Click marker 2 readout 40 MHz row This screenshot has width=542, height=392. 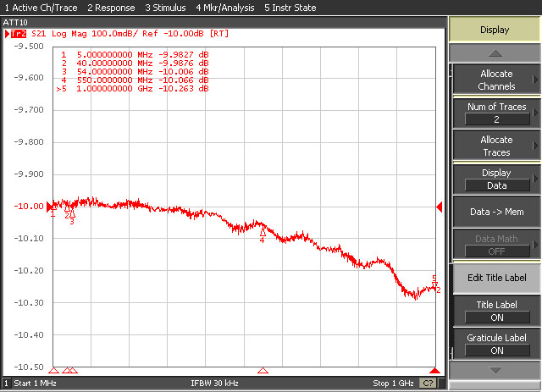135,63
